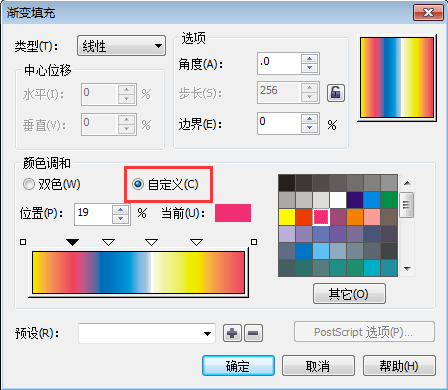Viewport: 448px width, 390px height.
Task: Decrease the 位置(P) value with the down arrow
Action: (121, 219)
